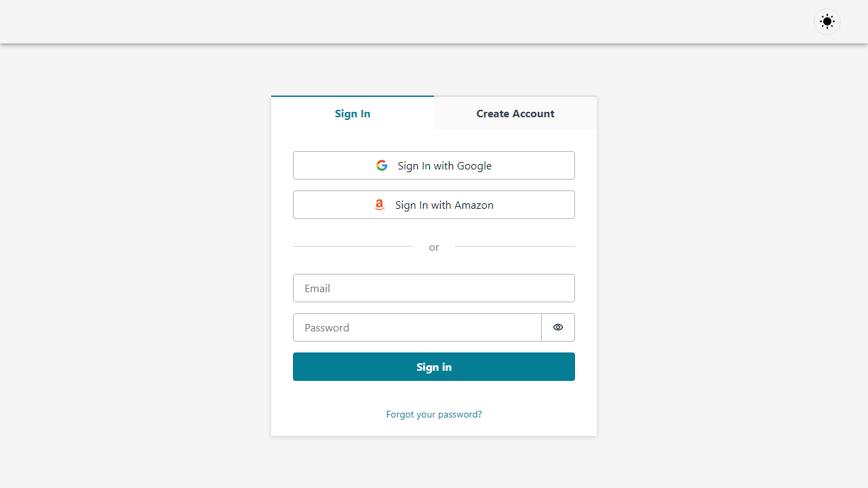868x488 pixels.
Task: Click 'Create Account' tab label text
Action: (x=515, y=113)
